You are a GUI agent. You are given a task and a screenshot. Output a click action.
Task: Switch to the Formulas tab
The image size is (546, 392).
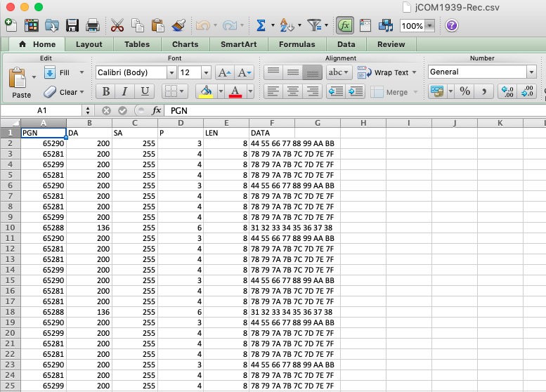coord(297,44)
